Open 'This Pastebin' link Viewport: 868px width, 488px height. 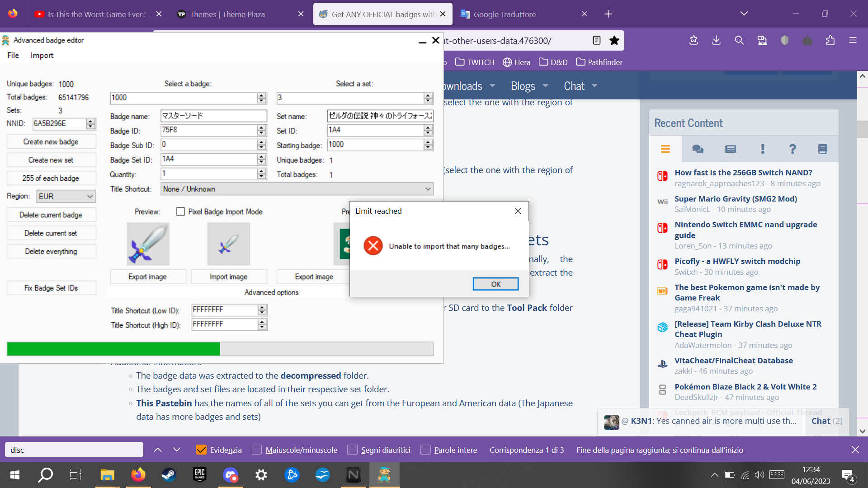coord(164,403)
